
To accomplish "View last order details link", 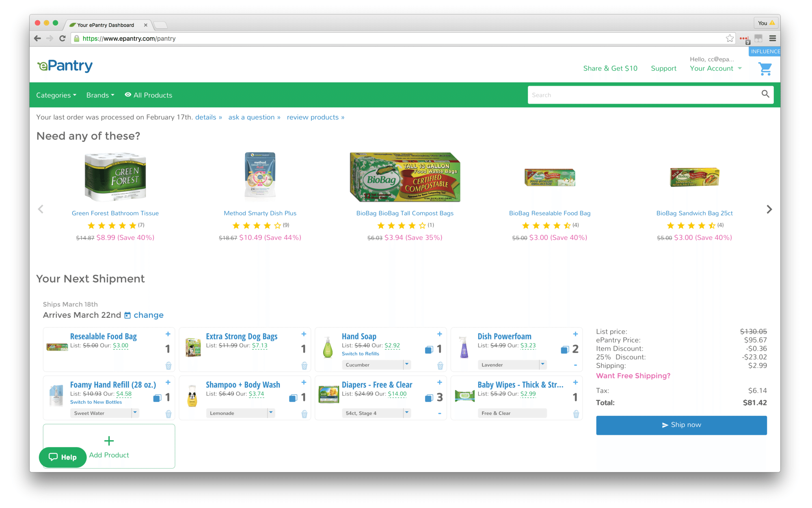I will 209,117.
